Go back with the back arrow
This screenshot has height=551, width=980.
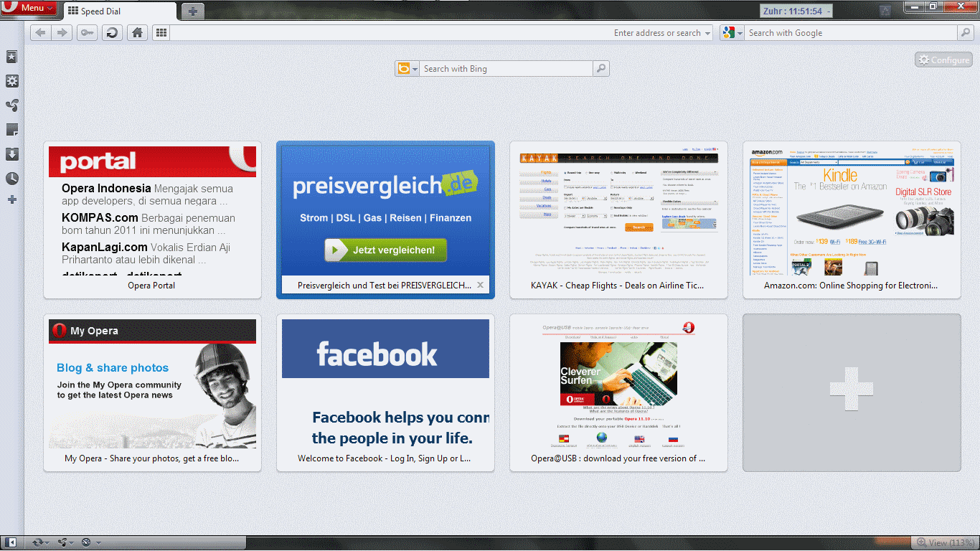coord(41,33)
